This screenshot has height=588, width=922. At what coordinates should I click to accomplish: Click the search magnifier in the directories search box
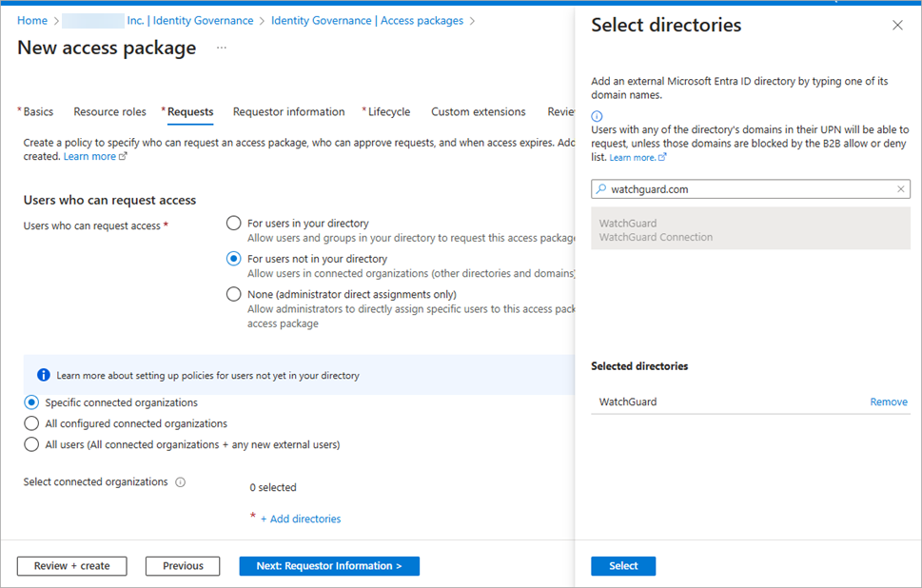[x=602, y=189]
